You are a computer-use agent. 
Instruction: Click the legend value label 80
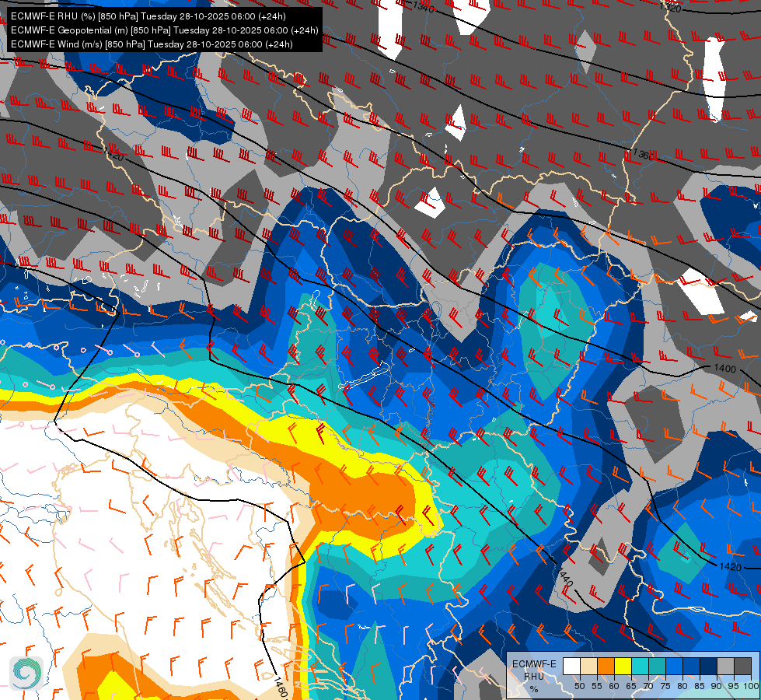point(682,686)
